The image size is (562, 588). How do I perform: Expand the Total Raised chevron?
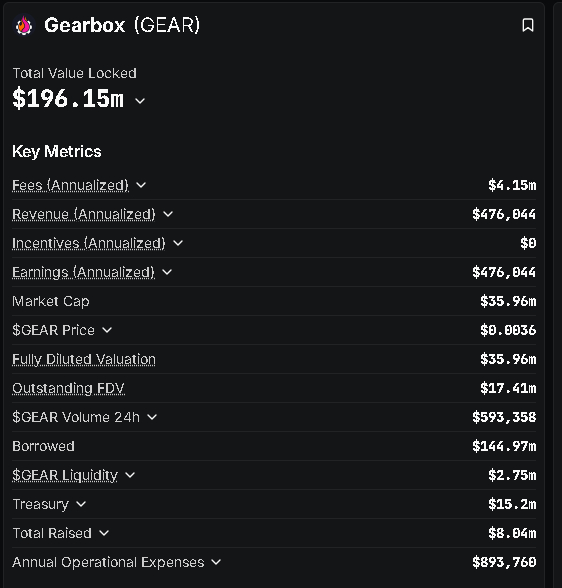[x=104, y=533]
